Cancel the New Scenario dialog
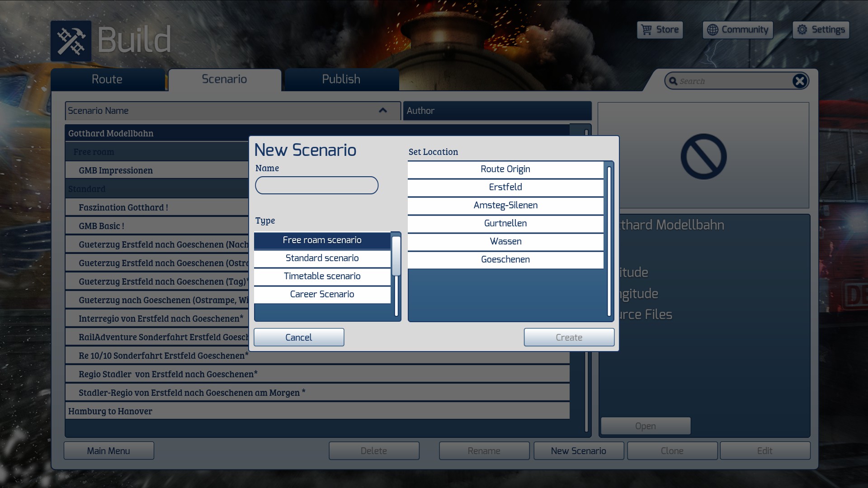868x488 pixels. pos(298,338)
